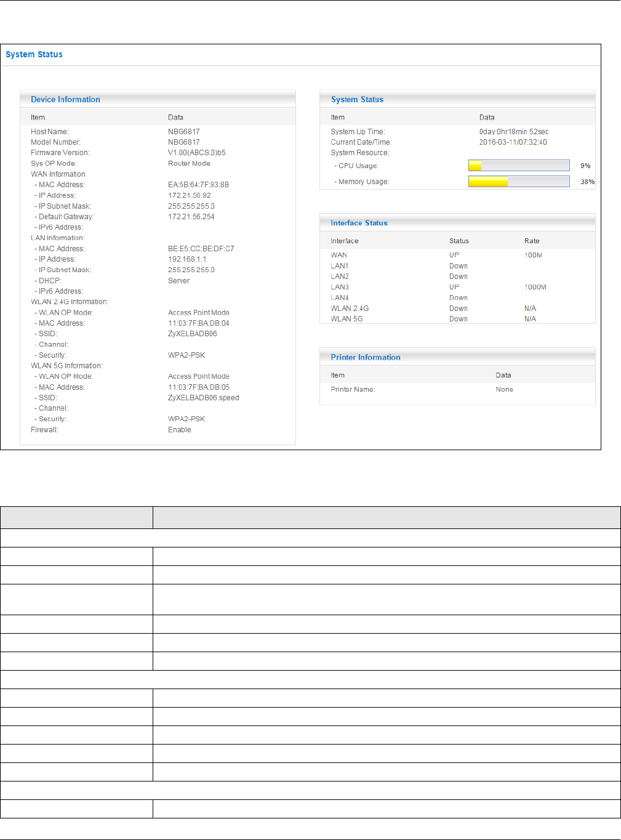The image size is (621, 840).
Task: Click current date 2016-03-11/07:32:40
Action: [513, 142]
